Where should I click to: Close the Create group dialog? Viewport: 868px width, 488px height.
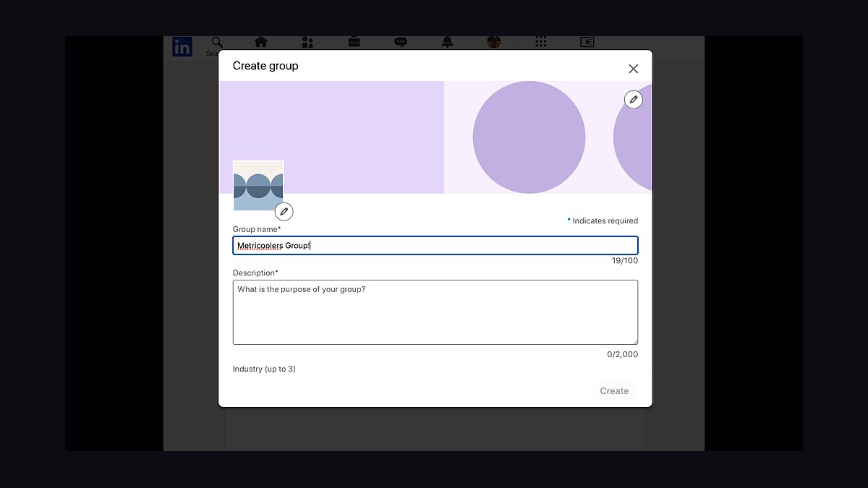click(x=634, y=69)
